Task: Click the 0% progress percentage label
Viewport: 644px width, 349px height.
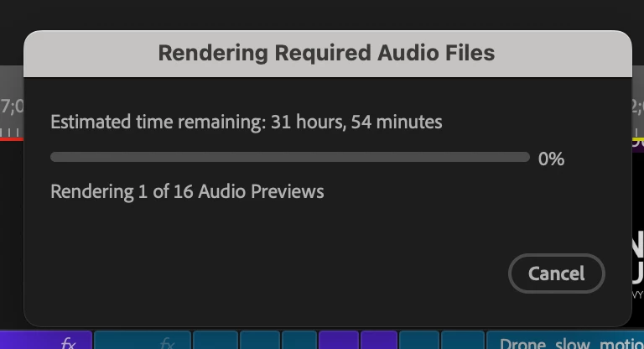Action: click(x=551, y=159)
